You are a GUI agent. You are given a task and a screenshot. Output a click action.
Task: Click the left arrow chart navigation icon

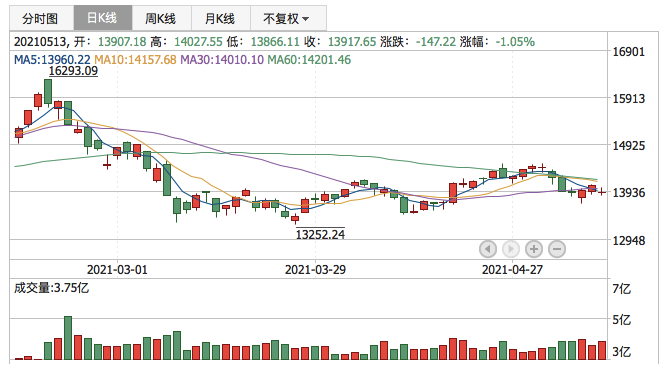click(x=487, y=248)
